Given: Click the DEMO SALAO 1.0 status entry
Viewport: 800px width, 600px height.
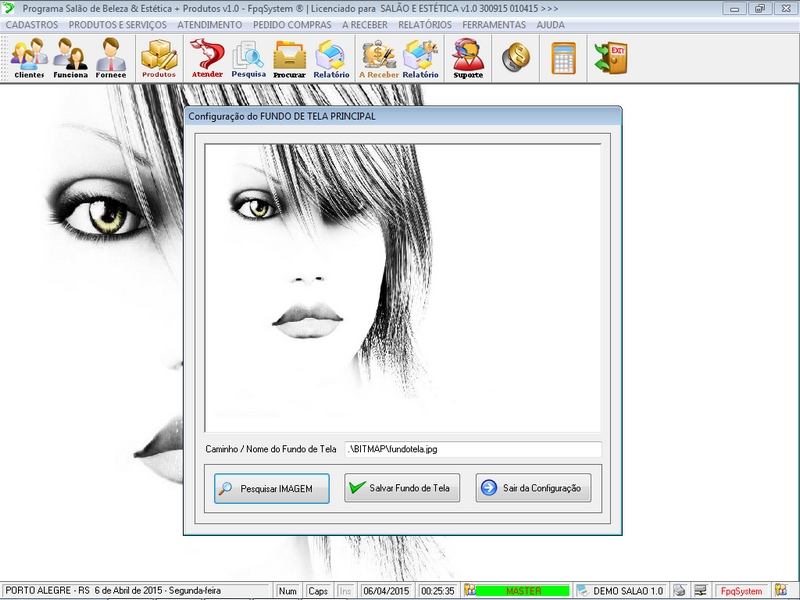Looking at the screenshot, I should coord(627,591).
